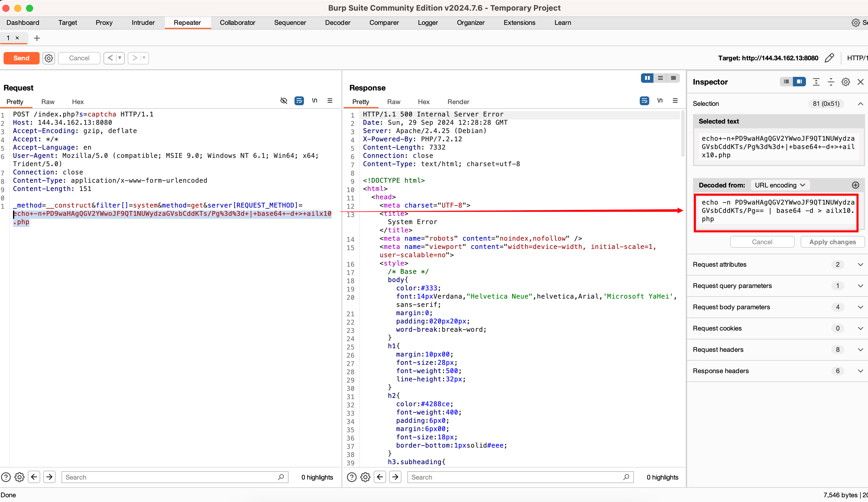Toggle the hidden-characters eye icon on the Request
This screenshot has height=502, width=868.
coord(284,101)
